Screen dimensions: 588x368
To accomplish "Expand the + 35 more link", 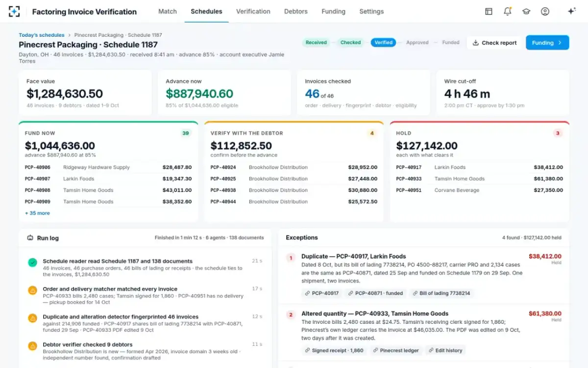I will coord(37,213).
